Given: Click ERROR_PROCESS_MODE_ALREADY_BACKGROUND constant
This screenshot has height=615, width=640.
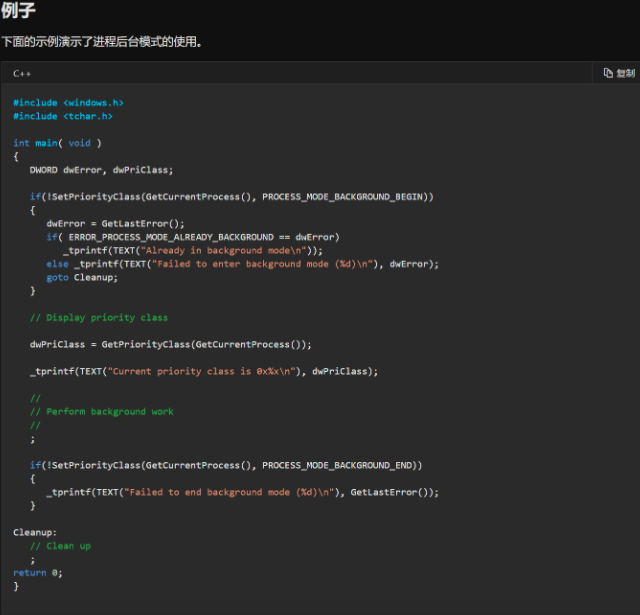Looking at the screenshot, I should click(x=171, y=237).
